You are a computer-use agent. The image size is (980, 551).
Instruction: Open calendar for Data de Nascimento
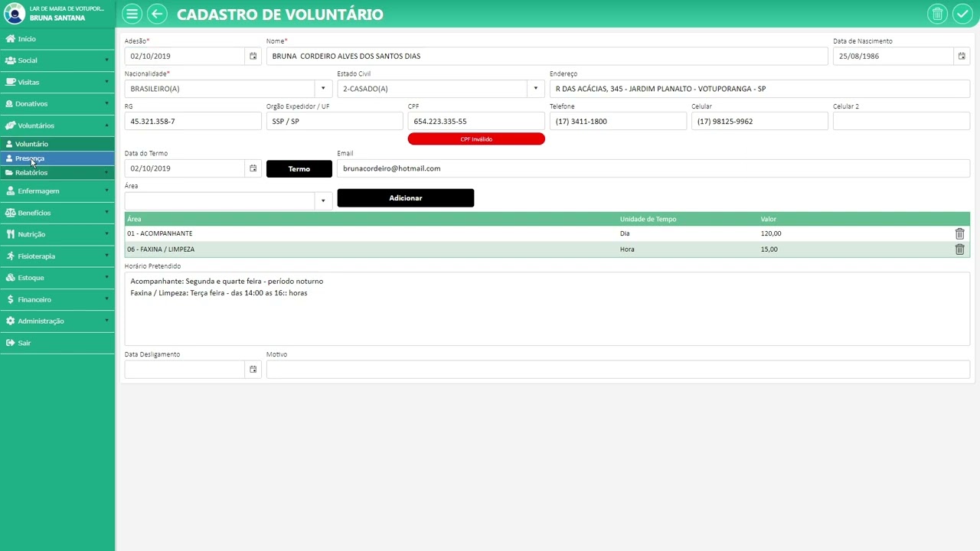[x=962, y=56]
